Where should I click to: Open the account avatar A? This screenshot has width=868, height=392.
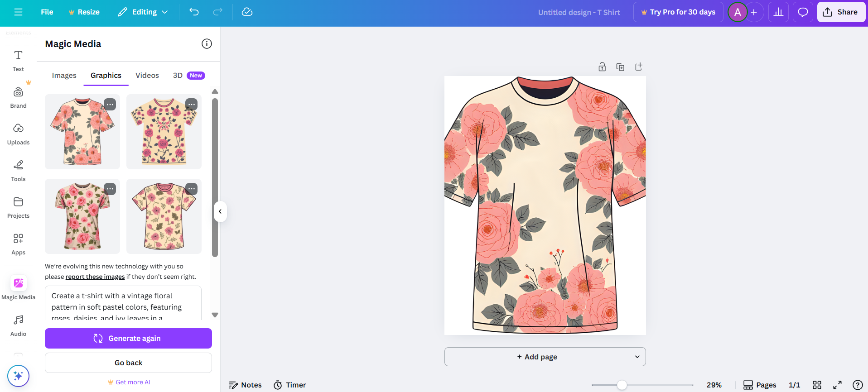click(x=738, y=12)
